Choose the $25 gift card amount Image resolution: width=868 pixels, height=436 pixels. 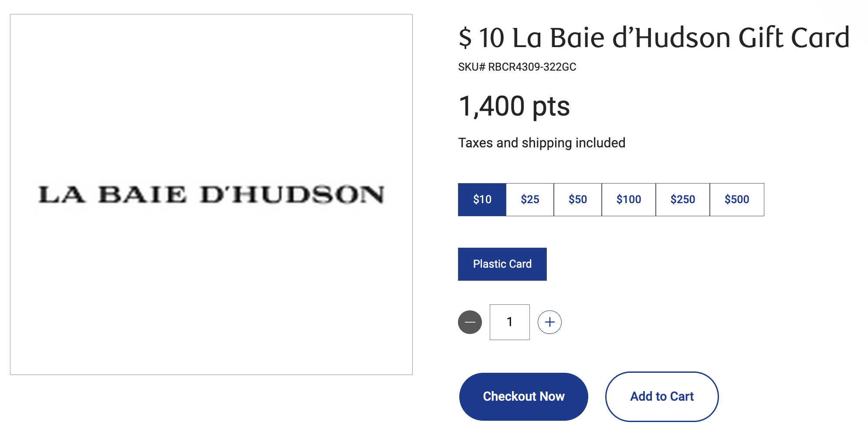tap(530, 200)
